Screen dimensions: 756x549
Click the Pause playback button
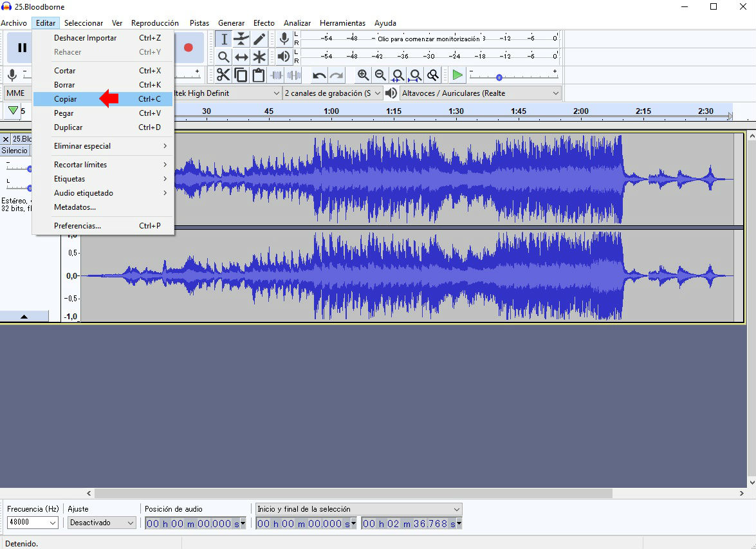pos(22,47)
